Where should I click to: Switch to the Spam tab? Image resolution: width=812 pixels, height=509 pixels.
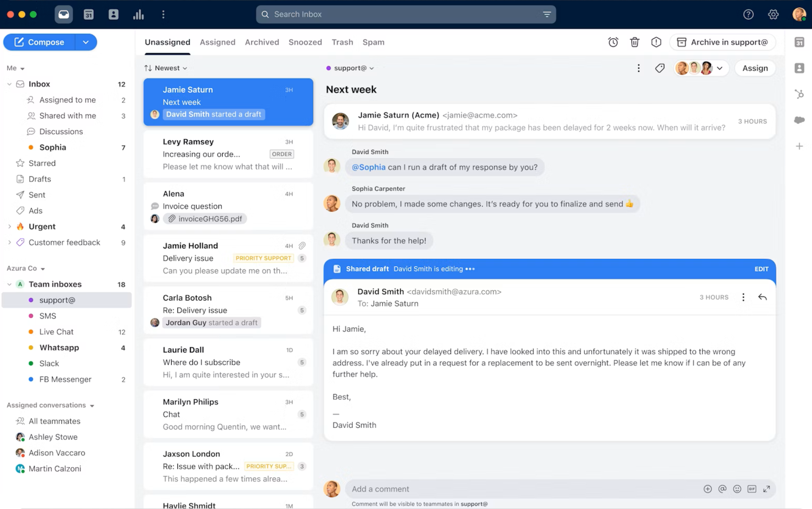(x=374, y=42)
